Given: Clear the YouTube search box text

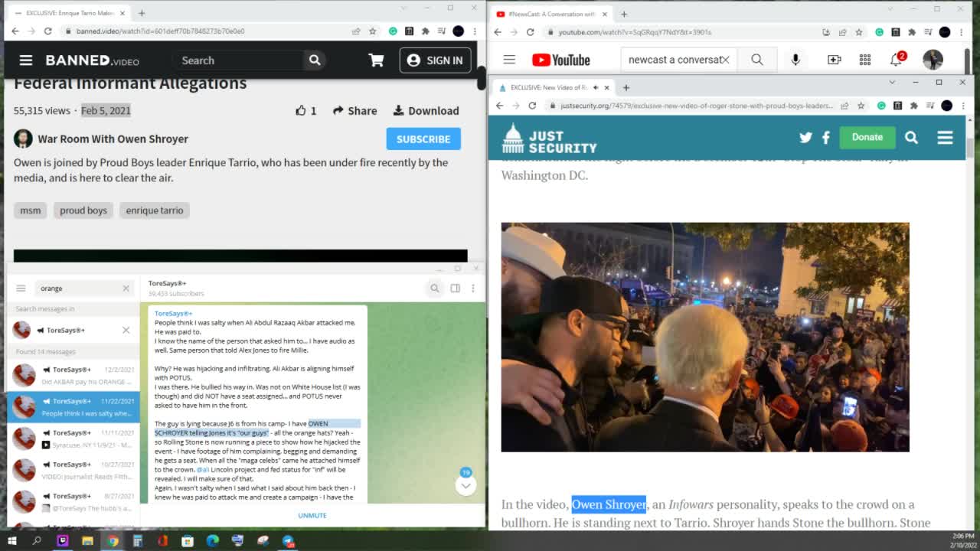Looking at the screenshot, I should 725,60.
